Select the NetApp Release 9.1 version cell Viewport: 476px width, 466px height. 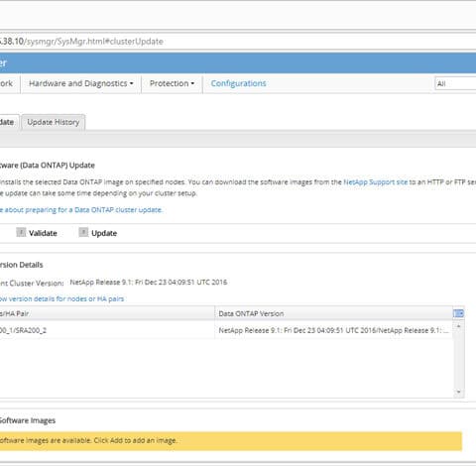coord(333,330)
